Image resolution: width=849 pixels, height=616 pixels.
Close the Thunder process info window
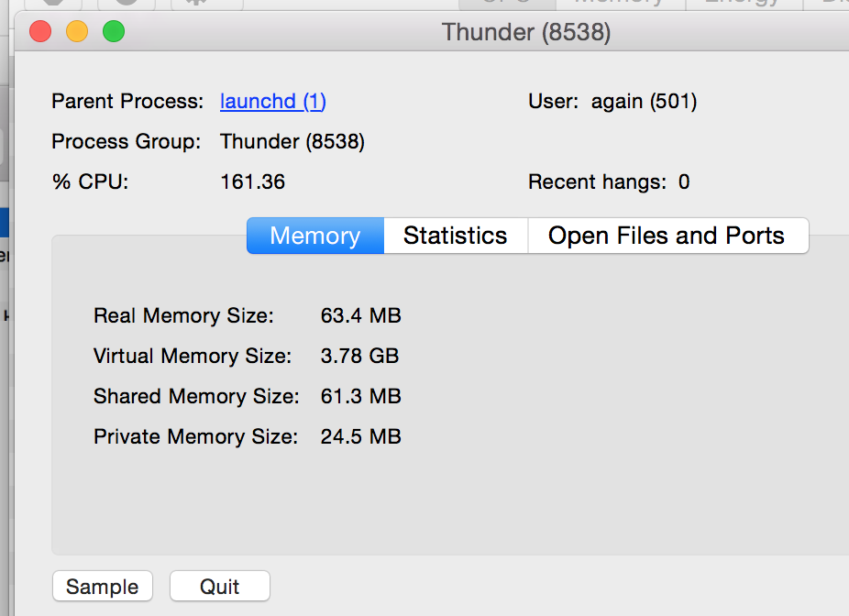pos(40,31)
